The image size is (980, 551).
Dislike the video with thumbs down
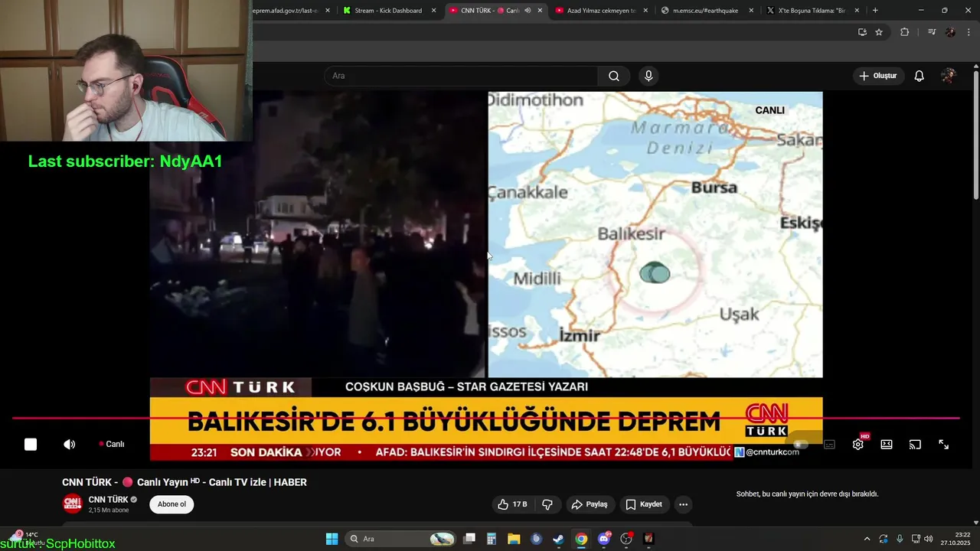click(547, 504)
